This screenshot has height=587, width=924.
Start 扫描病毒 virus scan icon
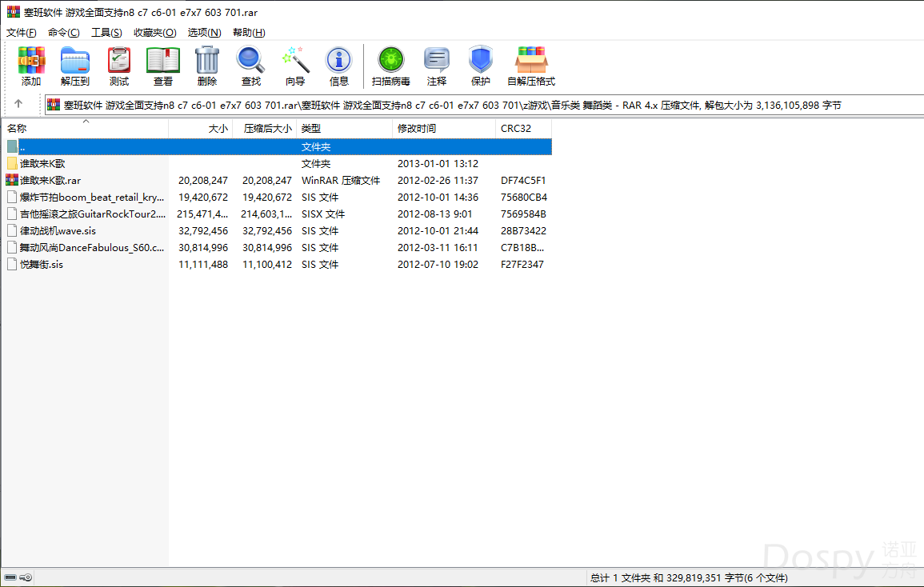[x=391, y=66]
